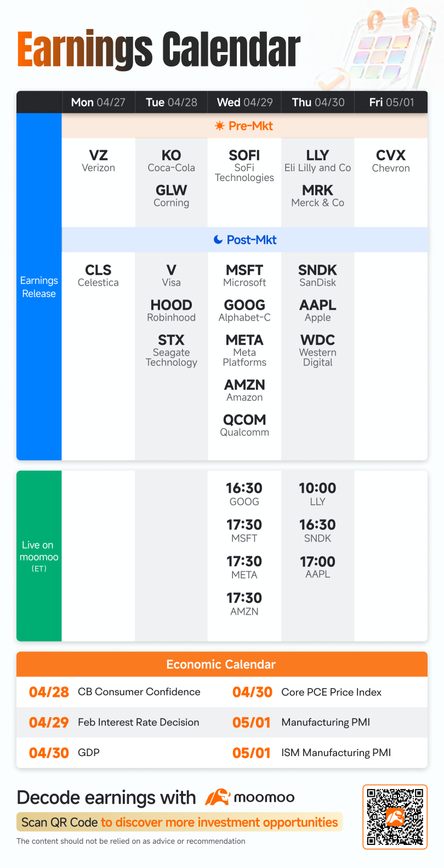Click the 17:00 AAPL live session

[318, 567]
